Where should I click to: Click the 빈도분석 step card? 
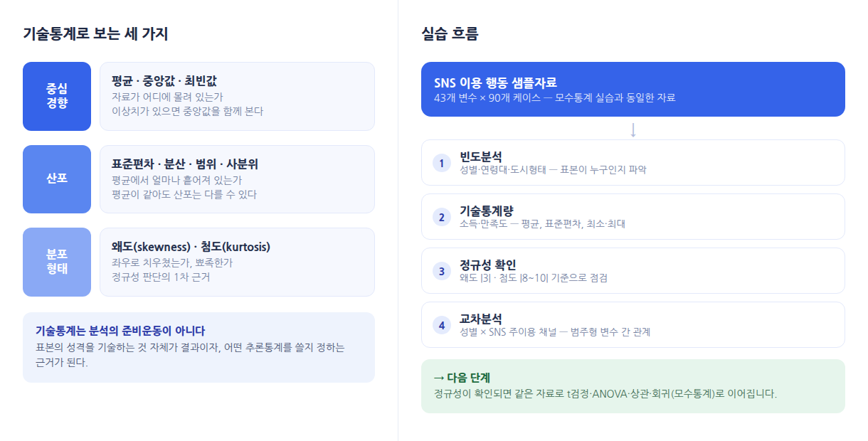[x=633, y=163]
